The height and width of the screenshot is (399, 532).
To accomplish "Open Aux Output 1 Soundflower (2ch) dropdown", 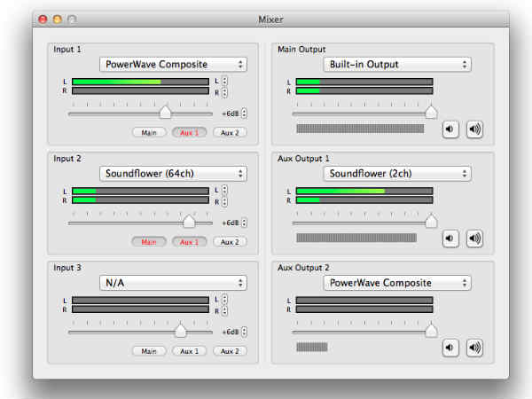I will [x=397, y=173].
